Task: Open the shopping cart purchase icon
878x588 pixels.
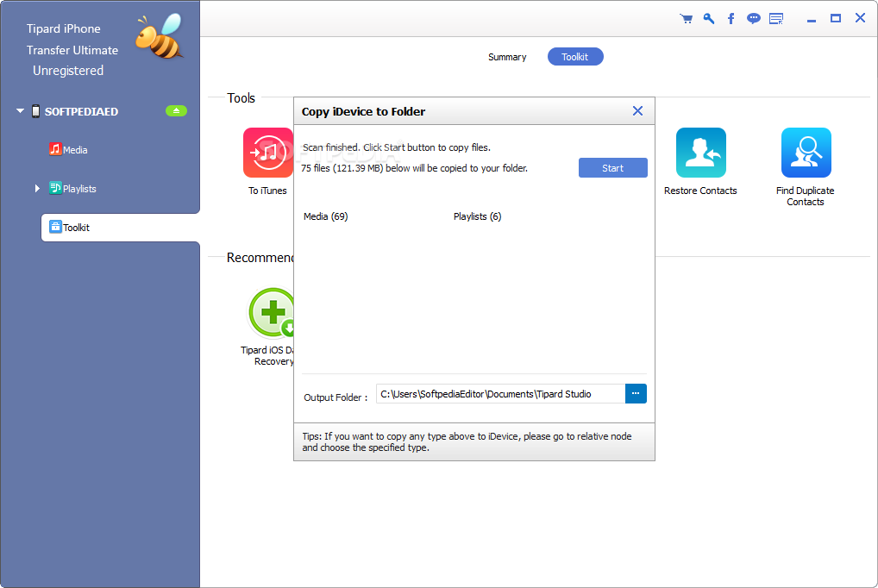Action: 686,19
